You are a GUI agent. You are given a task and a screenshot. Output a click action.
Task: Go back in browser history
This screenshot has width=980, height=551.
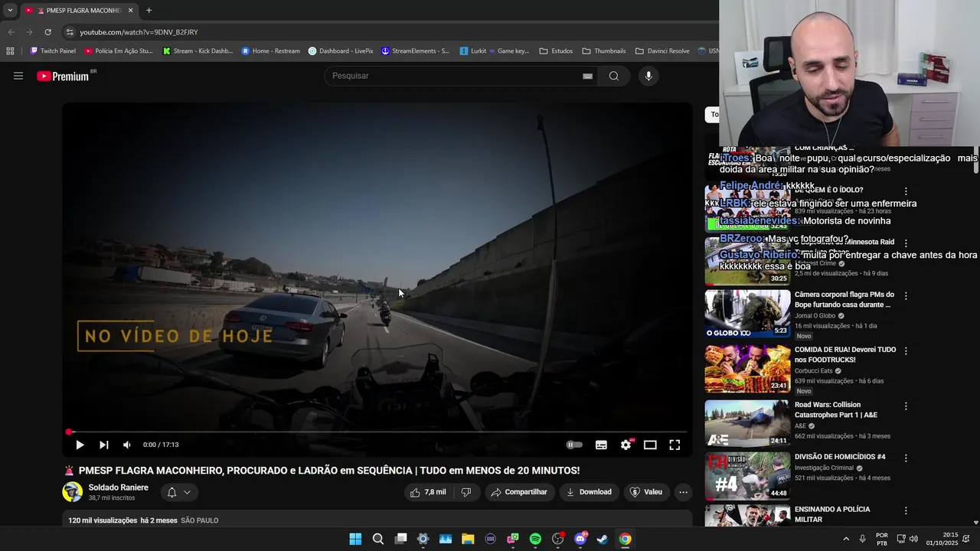coord(11,32)
